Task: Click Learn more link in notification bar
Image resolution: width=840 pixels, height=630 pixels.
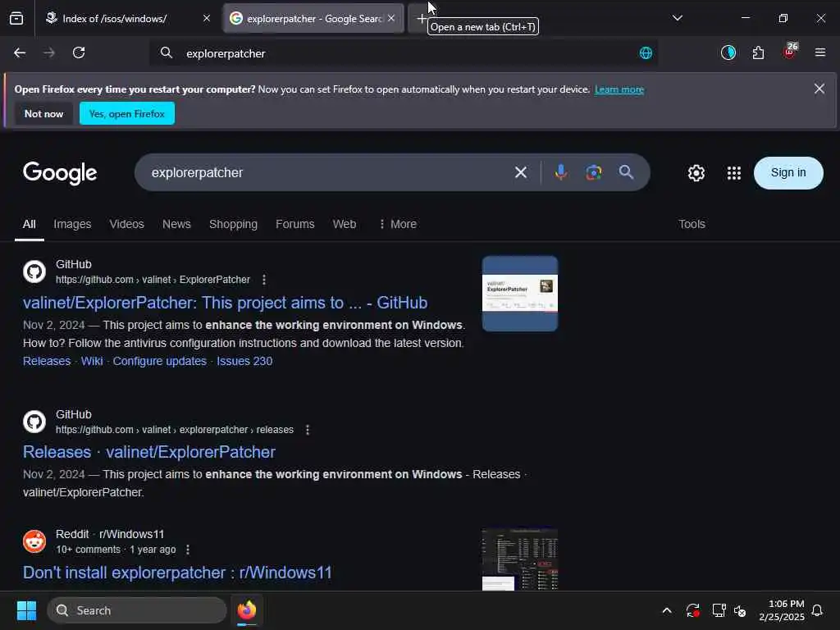Action: (x=619, y=89)
